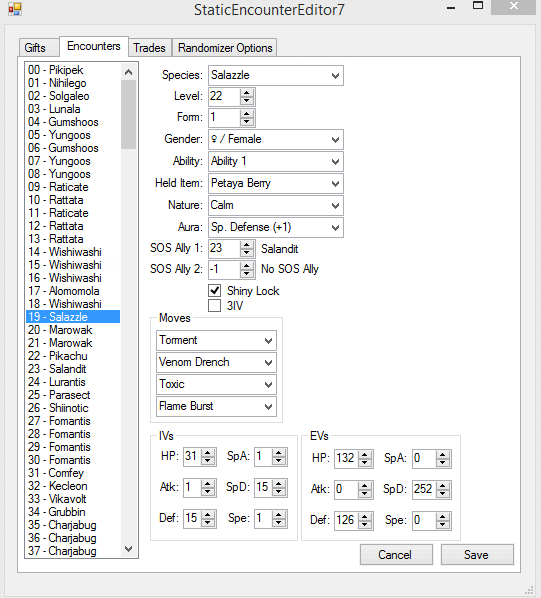Select 24 - Lurantis entry
Screen dimensions: 541x598
point(73,382)
